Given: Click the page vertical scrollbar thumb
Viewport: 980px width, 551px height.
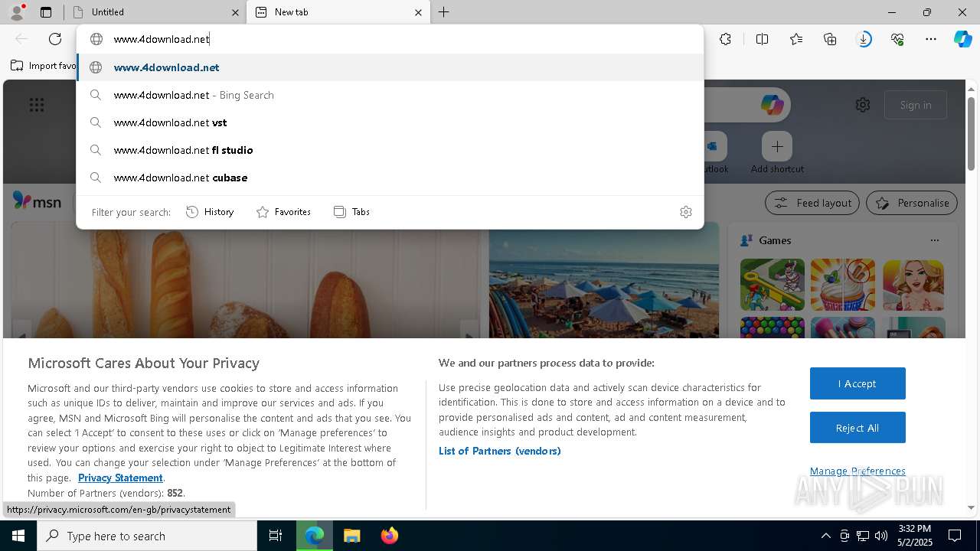Looking at the screenshot, I should (971, 134).
